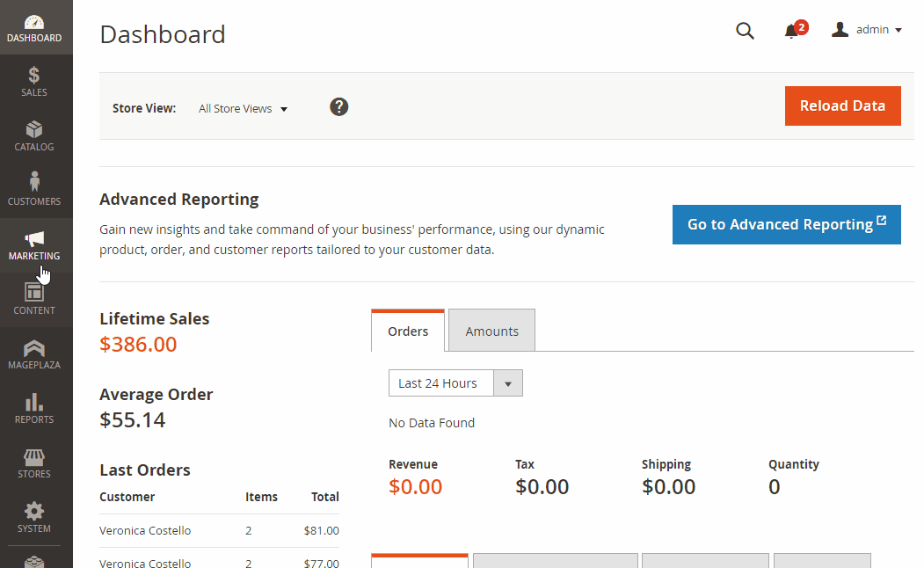This screenshot has width=924, height=568.
Task: Open the System gear icon
Action: tap(34, 512)
